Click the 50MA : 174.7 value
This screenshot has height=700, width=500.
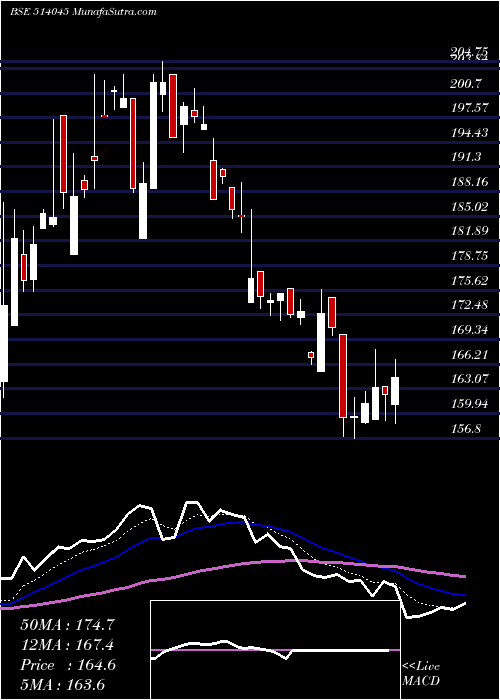(67, 625)
